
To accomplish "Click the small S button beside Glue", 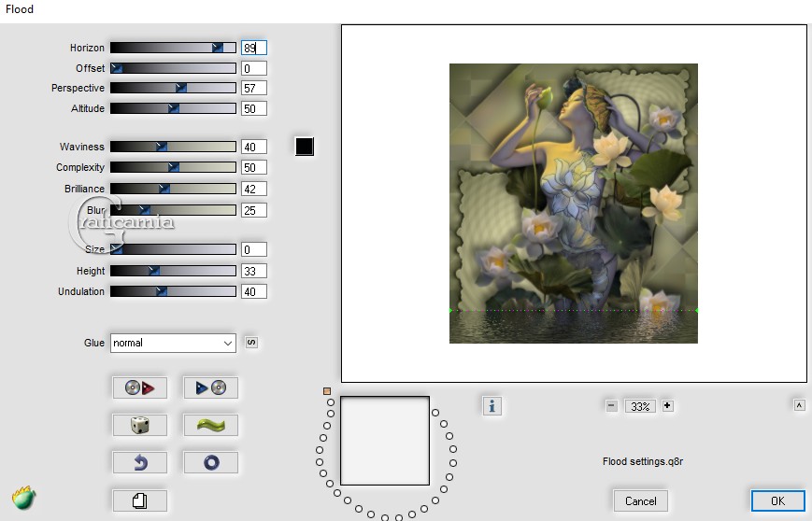I will coord(251,343).
